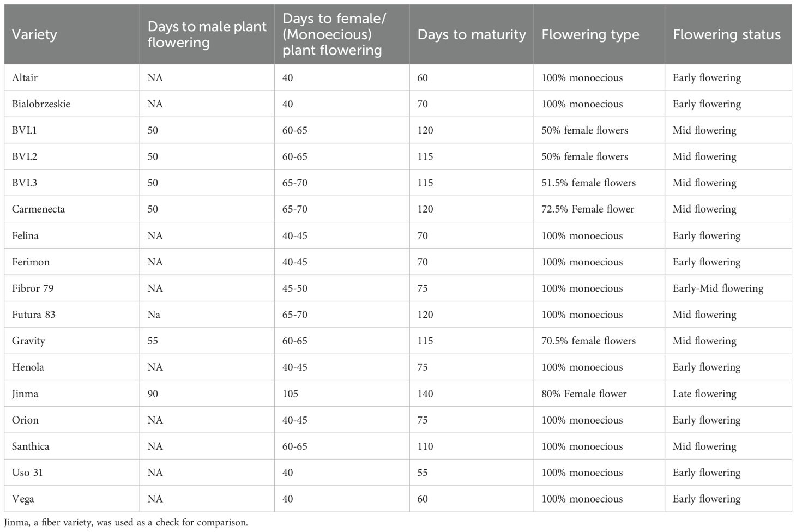
Task: Click the 105 days female flowering cell
Action: click(290, 394)
